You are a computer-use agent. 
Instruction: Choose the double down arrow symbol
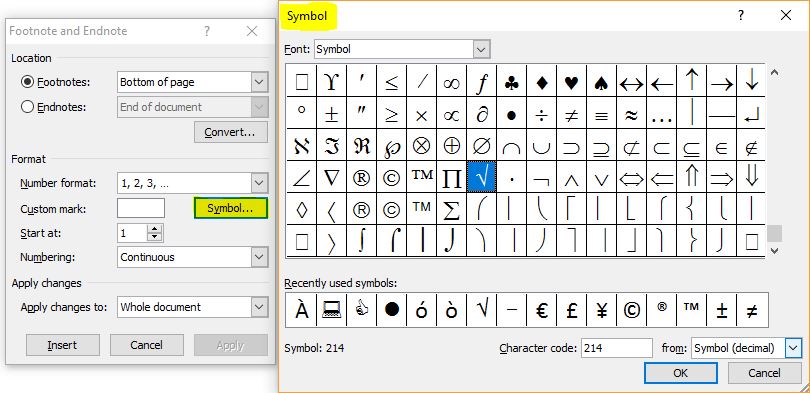click(x=751, y=177)
